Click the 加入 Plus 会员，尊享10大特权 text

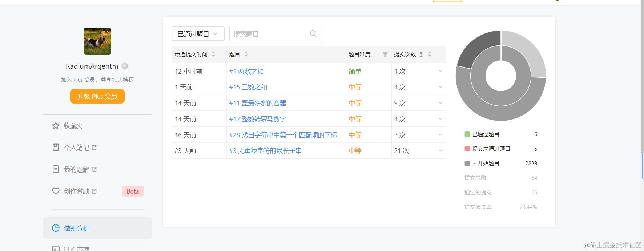coord(97,80)
